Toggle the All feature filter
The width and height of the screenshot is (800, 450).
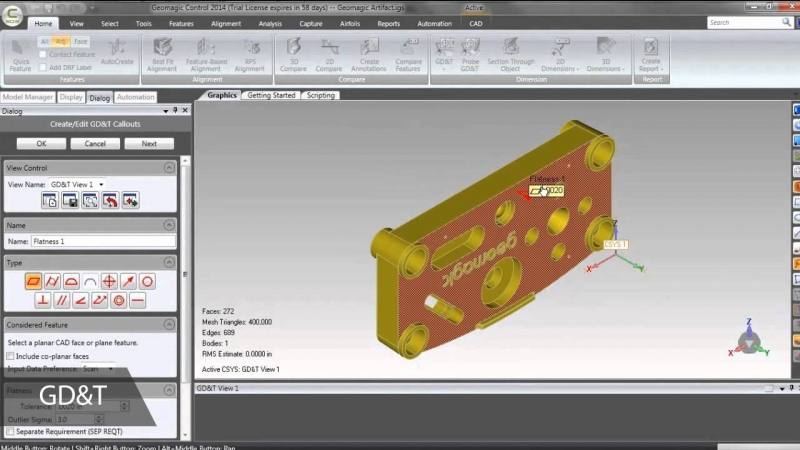44,41
